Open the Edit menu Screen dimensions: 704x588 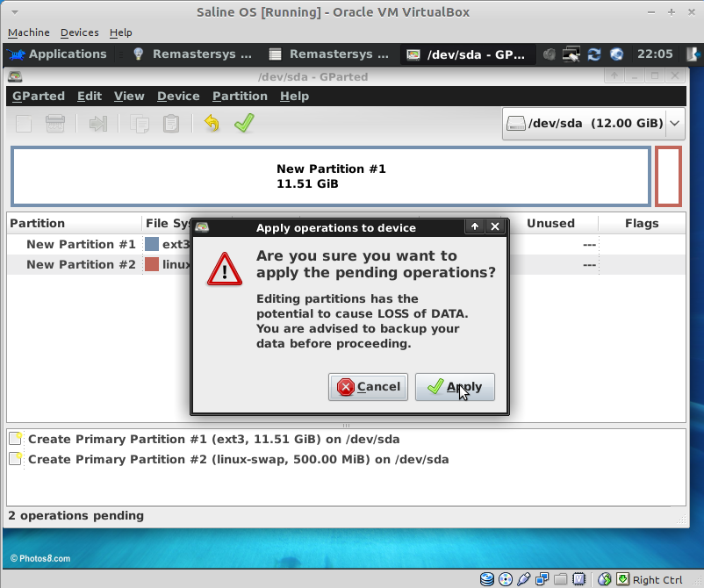(90, 96)
